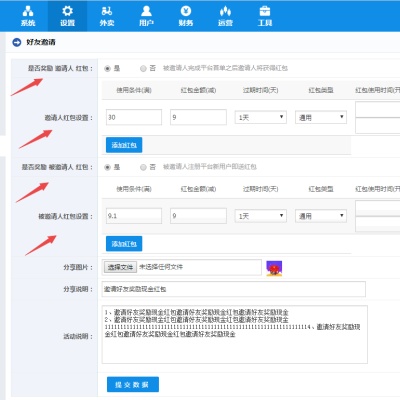Select 否 for 是否奖励 被邀请人 红包
This screenshot has height=400, width=400.
[143, 167]
